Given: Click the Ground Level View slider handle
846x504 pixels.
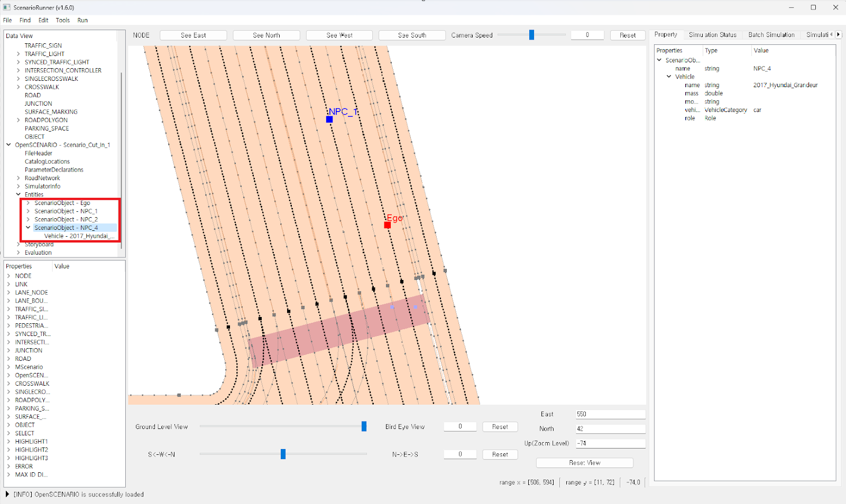Looking at the screenshot, I should [364, 426].
